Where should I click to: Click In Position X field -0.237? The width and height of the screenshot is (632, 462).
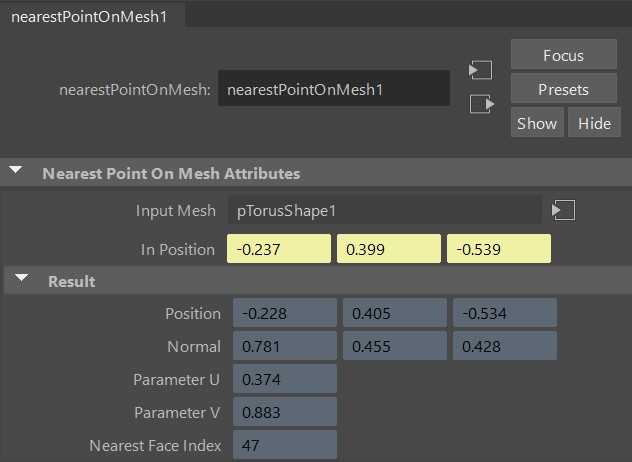[279, 249]
